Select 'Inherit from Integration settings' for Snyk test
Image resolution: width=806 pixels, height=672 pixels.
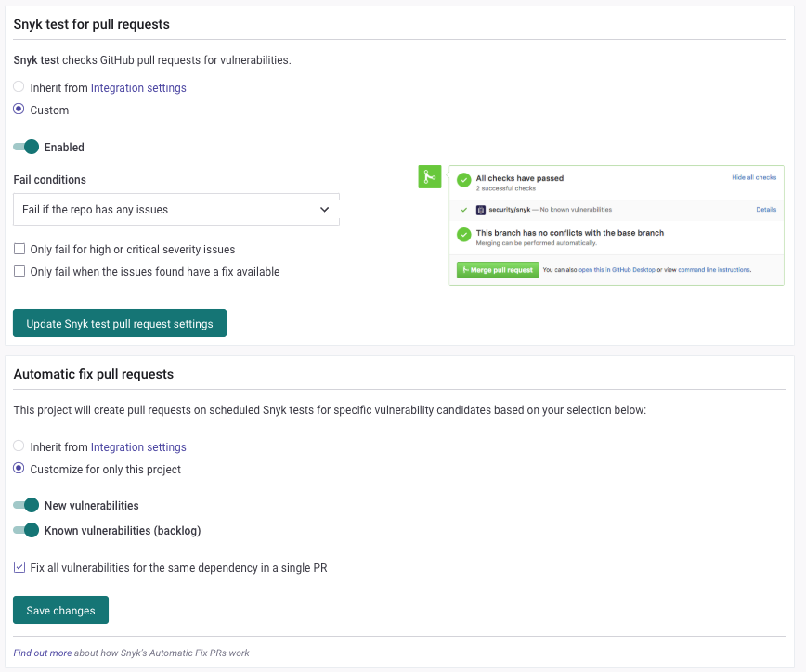(19, 87)
